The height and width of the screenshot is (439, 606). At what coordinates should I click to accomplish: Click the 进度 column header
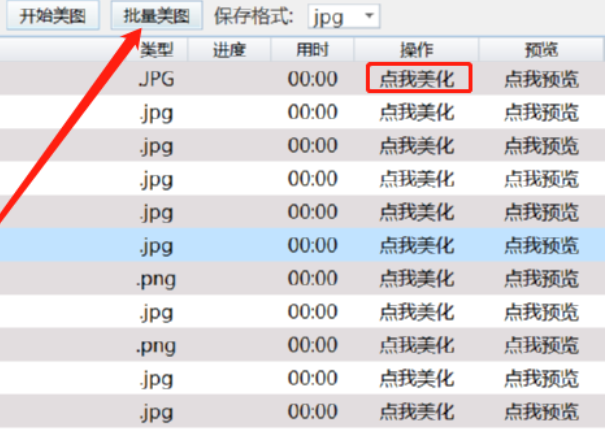[230, 50]
